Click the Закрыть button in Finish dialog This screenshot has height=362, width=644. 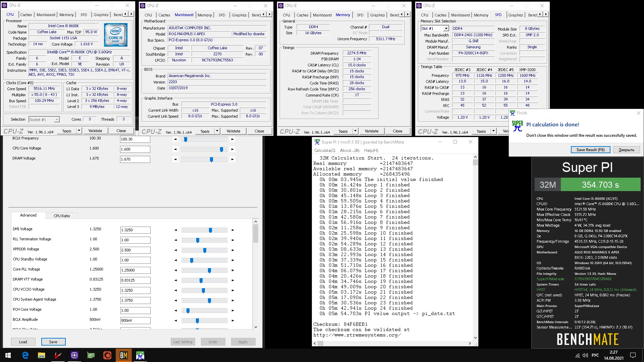click(x=626, y=150)
